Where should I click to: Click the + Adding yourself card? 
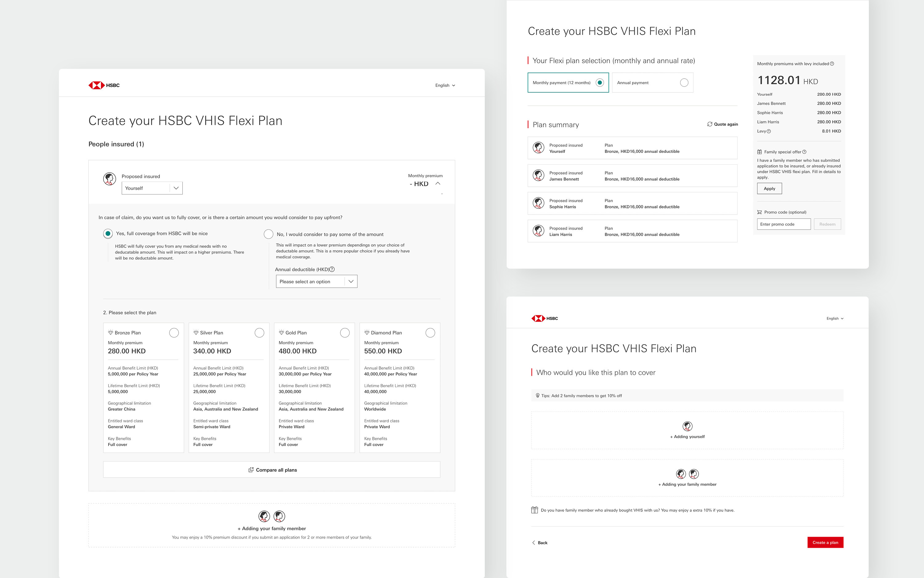[x=687, y=430]
